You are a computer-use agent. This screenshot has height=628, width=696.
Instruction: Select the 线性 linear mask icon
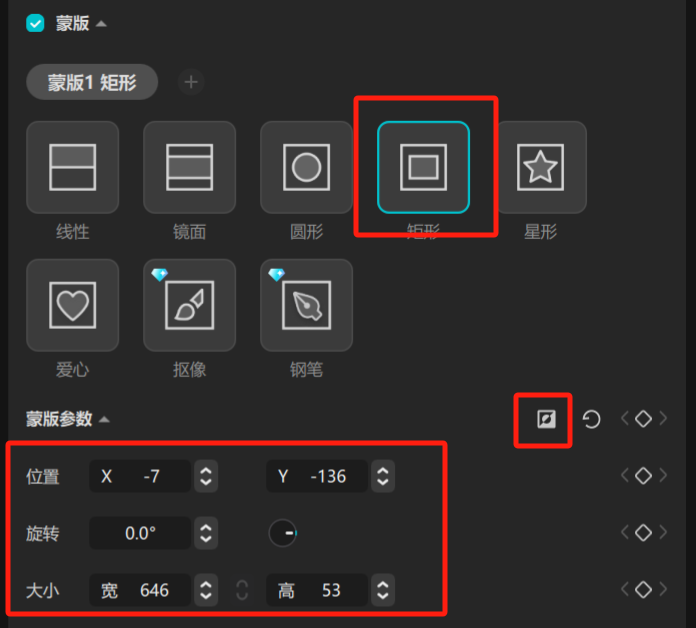[72, 167]
